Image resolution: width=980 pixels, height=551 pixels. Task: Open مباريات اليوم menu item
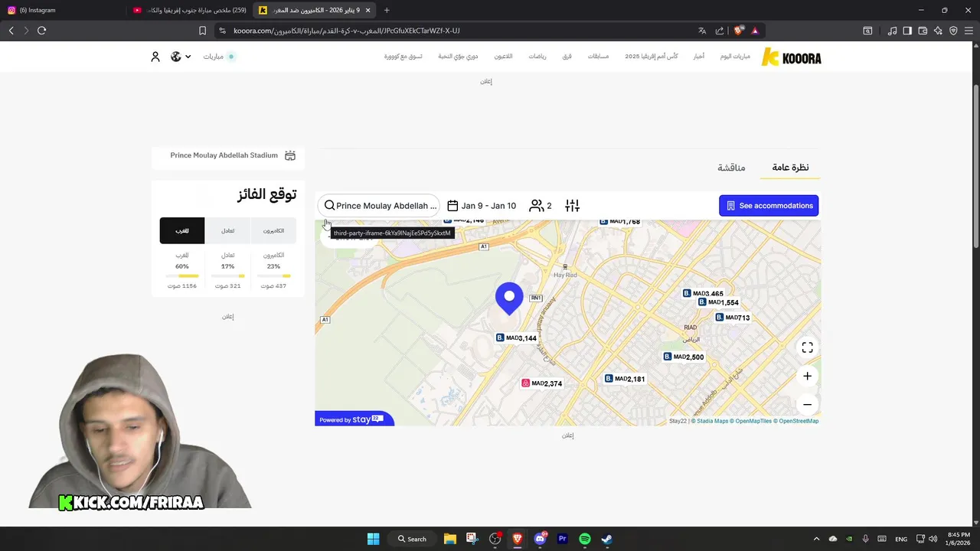pyautogui.click(x=735, y=57)
